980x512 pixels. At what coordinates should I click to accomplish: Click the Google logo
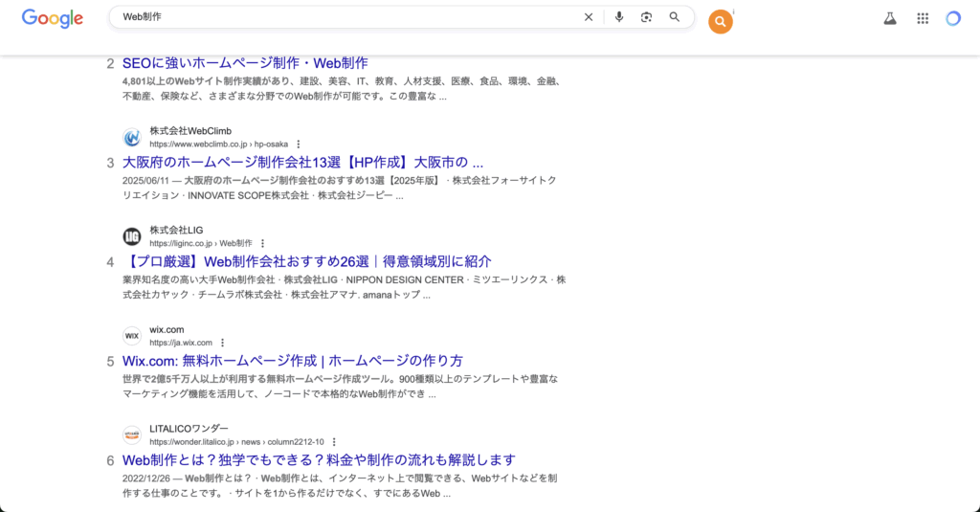click(53, 18)
